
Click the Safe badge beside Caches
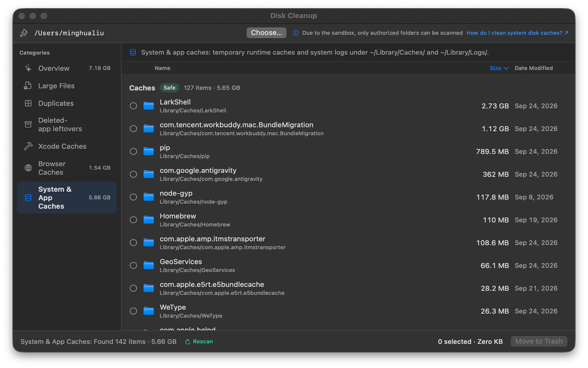coord(169,88)
